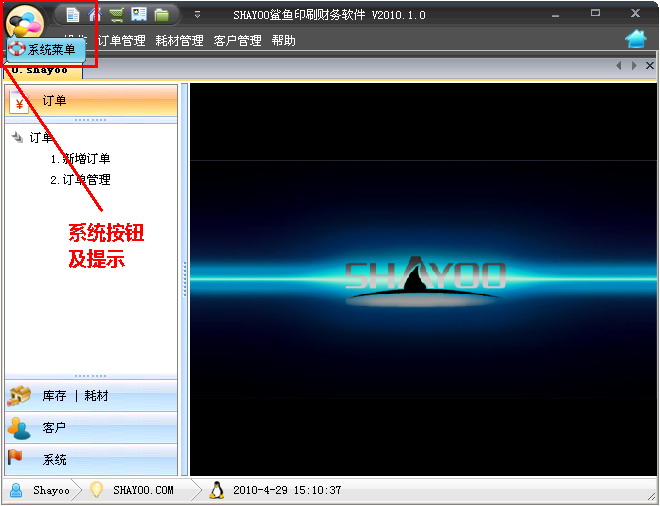
Task: Click the orange flag icon beside 系统
Action: 15,457
